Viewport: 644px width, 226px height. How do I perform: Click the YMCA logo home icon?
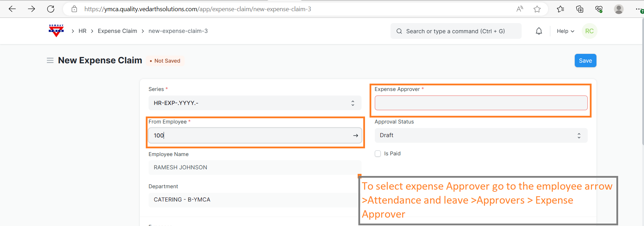click(56, 31)
